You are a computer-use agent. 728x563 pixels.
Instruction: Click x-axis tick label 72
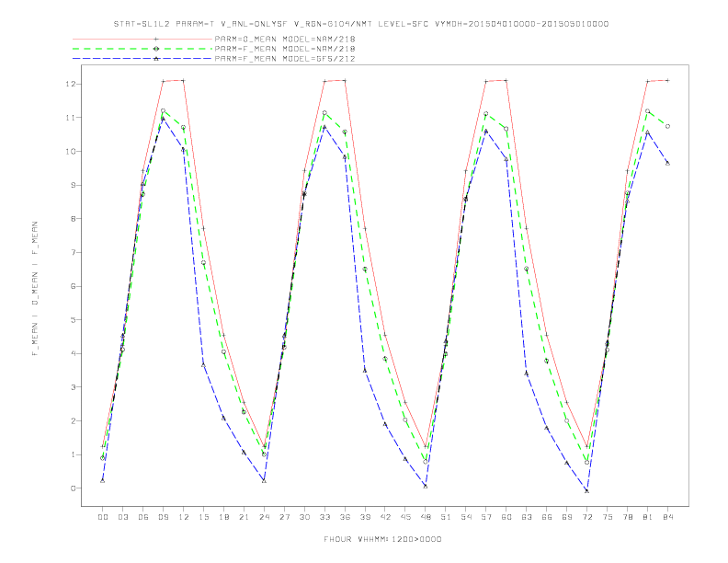[x=587, y=517]
